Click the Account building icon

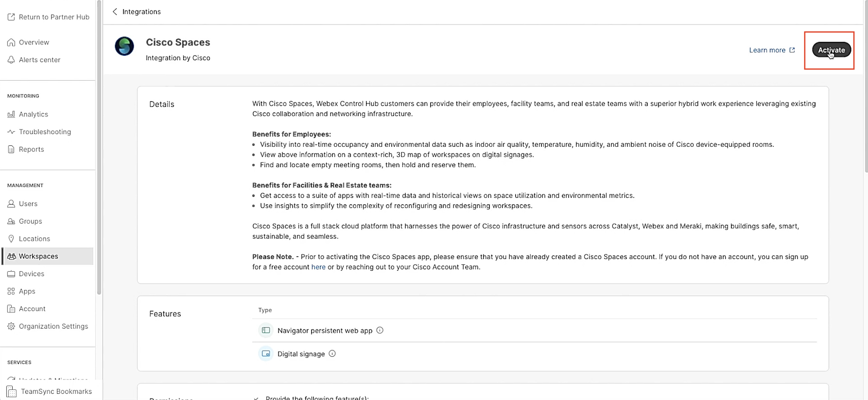(11, 309)
